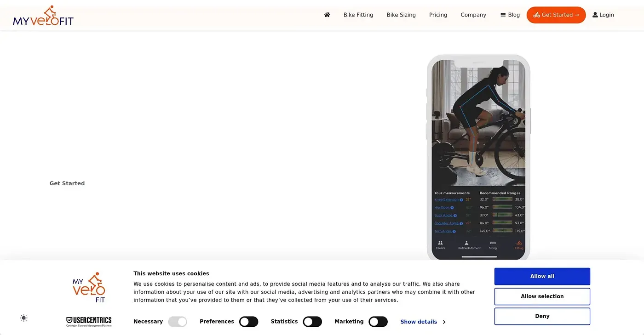The height and width of the screenshot is (335, 644).
Task: Click the Knee Extension recommended range bar
Action: click(x=502, y=199)
